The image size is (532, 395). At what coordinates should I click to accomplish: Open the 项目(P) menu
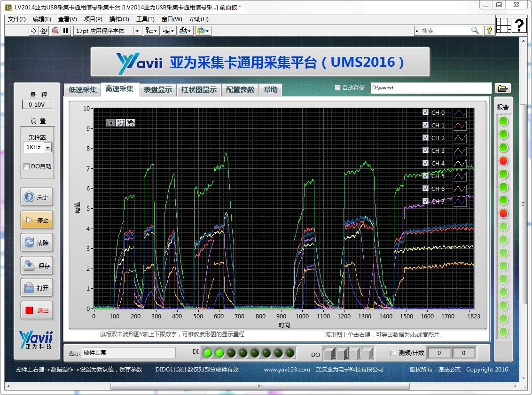click(x=93, y=19)
